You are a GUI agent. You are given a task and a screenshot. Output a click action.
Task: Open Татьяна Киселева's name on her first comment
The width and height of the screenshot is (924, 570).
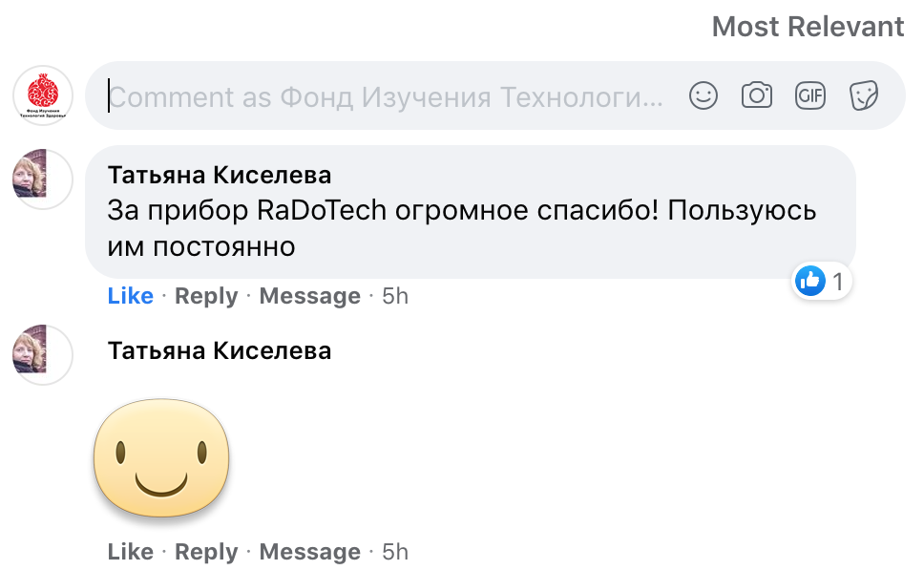coord(220,175)
